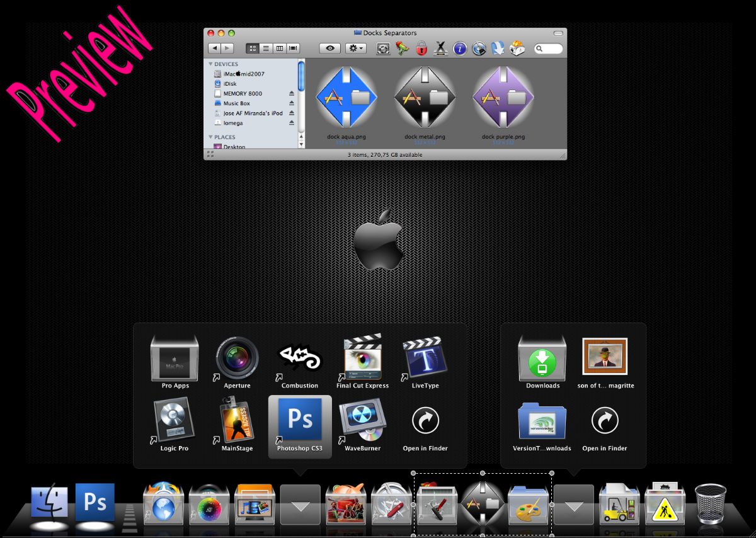756x538 pixels.
Task: Select iMac mid2007 in the sidebar
Action: pos(239,74)
